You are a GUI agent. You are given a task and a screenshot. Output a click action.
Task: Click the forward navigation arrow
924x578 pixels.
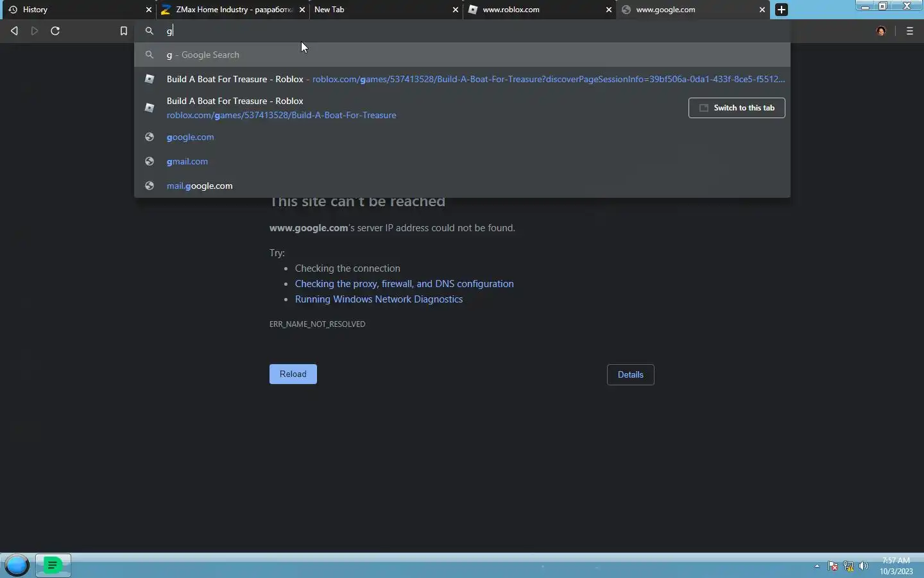35,31
